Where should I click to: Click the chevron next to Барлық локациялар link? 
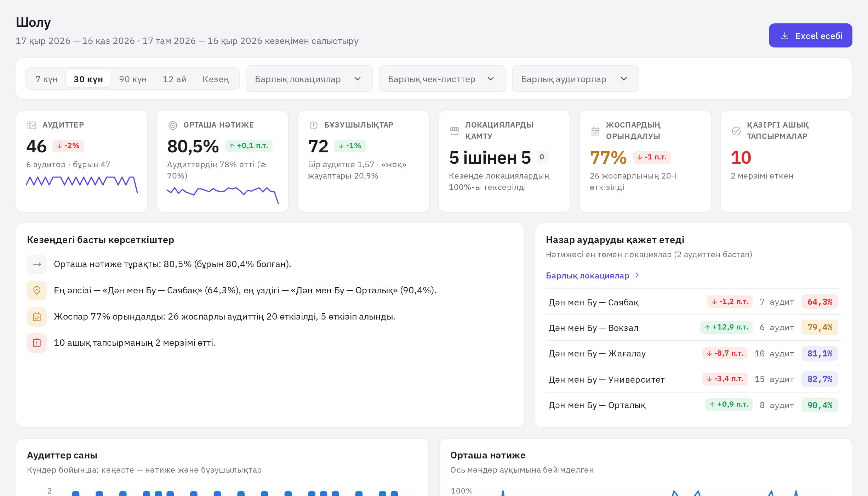pyautogui.click(x=637, y=275)
